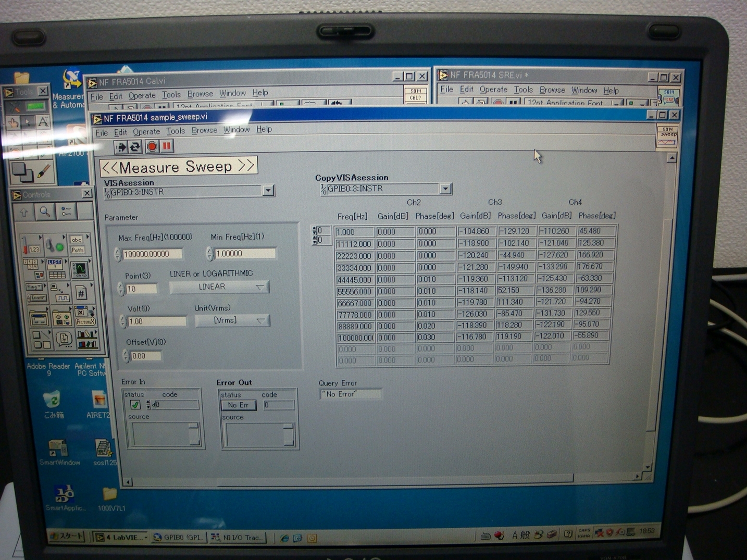Click the foreground/background color squares in Tools palette

(22, 172)
